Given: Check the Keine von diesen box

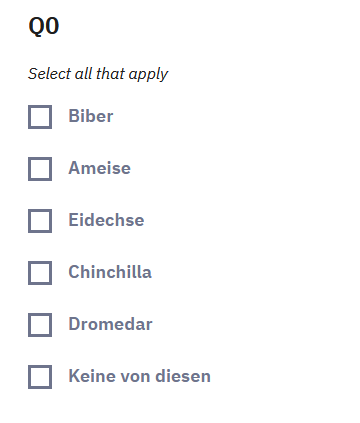Looking at the screenshot, I should pos(40,377).
